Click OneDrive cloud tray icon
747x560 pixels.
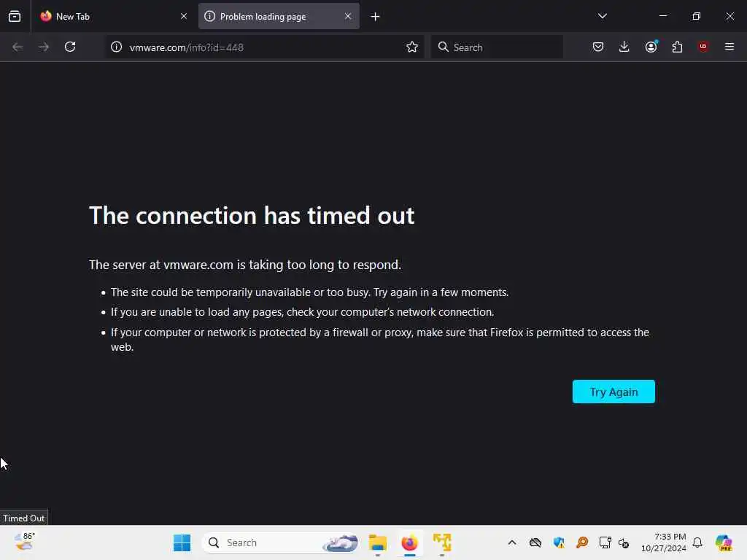pyautogui.click(x=535, y=542)
